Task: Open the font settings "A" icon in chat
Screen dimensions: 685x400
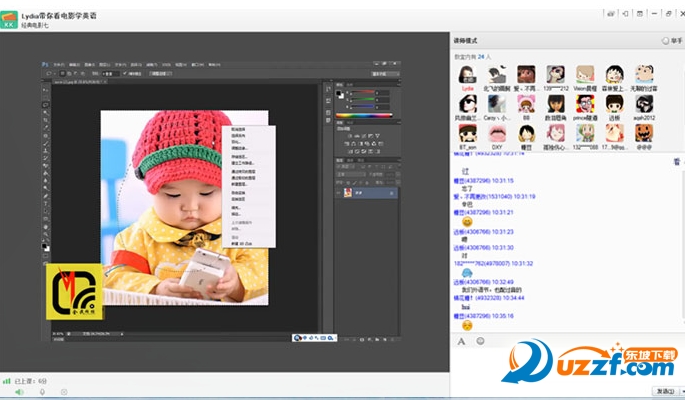Action: [x=461, y=341]
